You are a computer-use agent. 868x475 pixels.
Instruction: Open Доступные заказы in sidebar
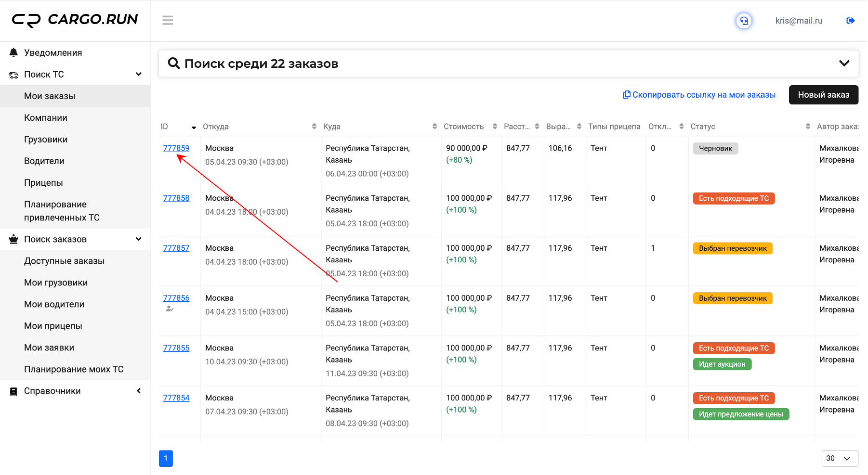click(75, 261)
